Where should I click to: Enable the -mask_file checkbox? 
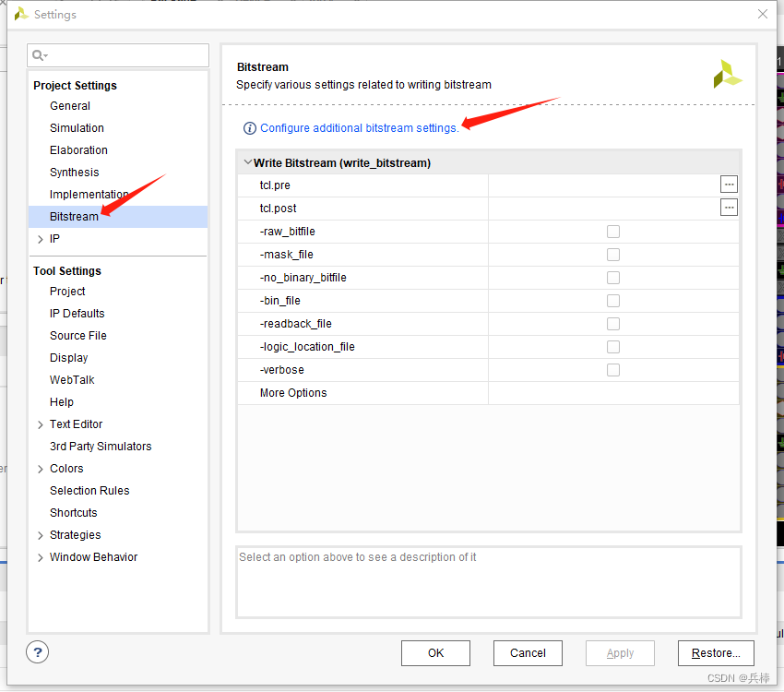(x=613, y=255)
